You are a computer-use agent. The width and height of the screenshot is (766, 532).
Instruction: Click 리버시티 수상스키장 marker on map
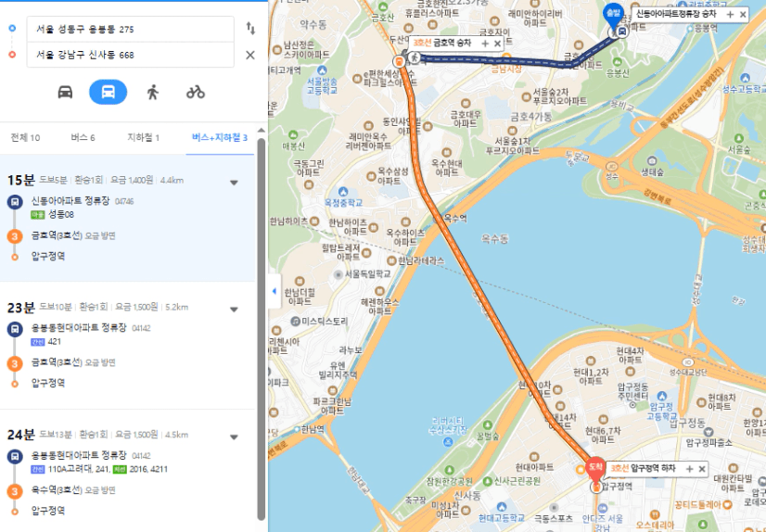click(447, 442)
